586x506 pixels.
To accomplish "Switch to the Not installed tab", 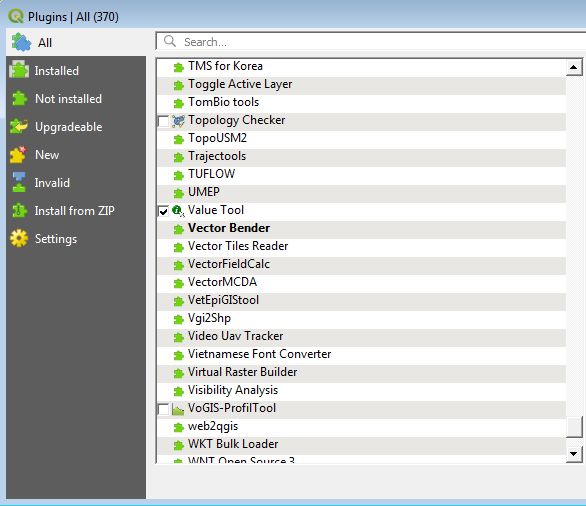I will 76,99.
